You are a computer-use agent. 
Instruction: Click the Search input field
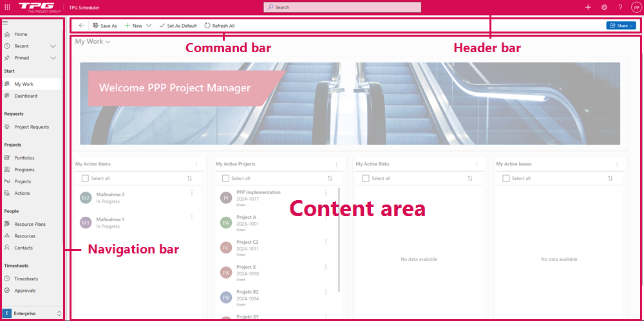click(343, 7)
